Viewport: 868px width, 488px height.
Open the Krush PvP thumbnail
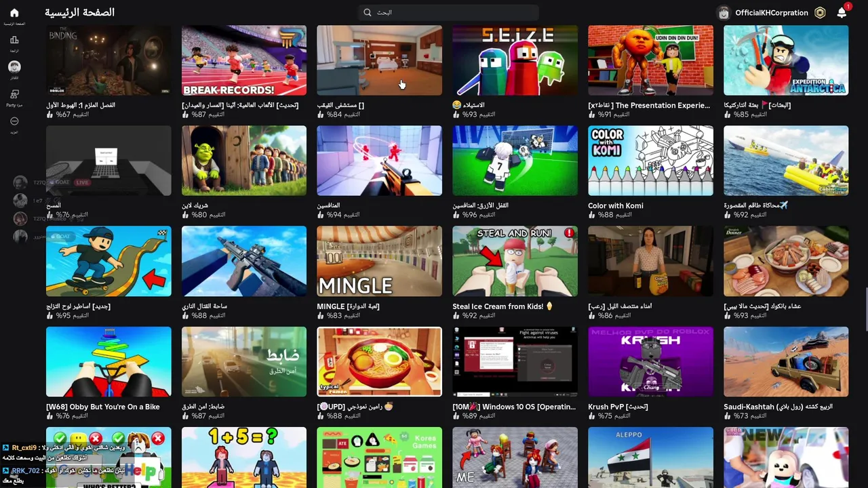pos(651,361)
